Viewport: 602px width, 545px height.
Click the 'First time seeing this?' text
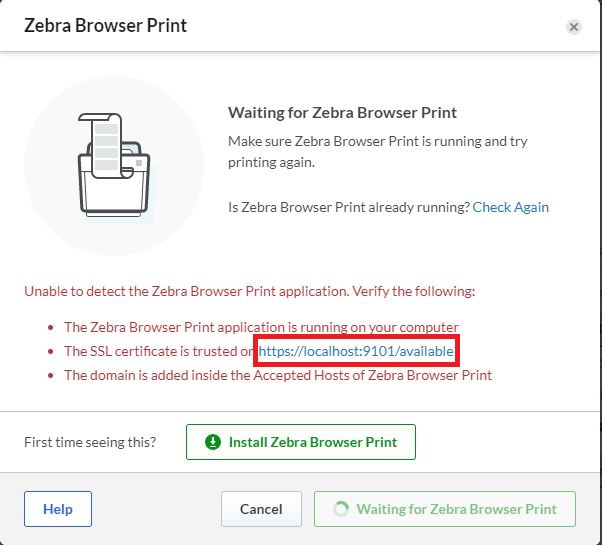(x=90, y=442)
